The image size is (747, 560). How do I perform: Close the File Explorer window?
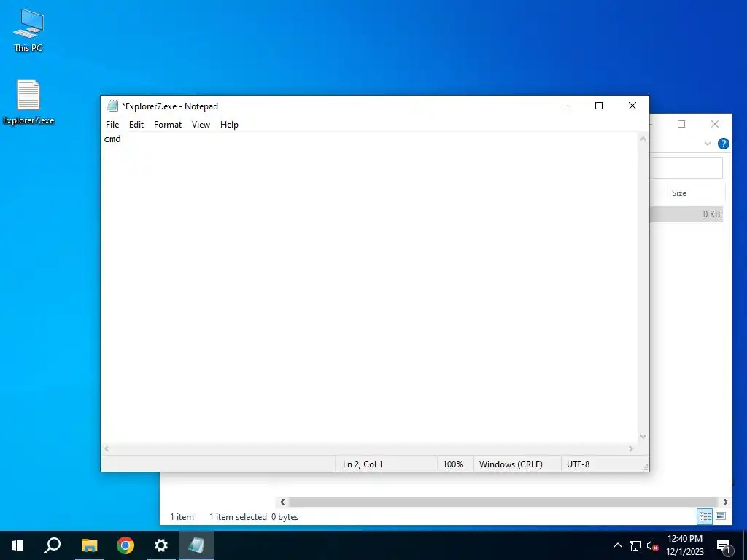[715, 124]
